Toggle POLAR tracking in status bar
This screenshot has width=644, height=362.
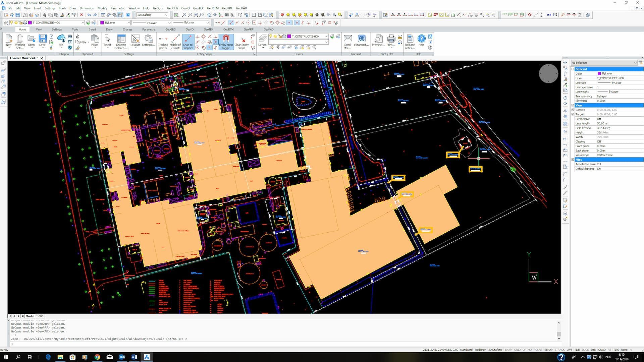(x=538, y=350)
